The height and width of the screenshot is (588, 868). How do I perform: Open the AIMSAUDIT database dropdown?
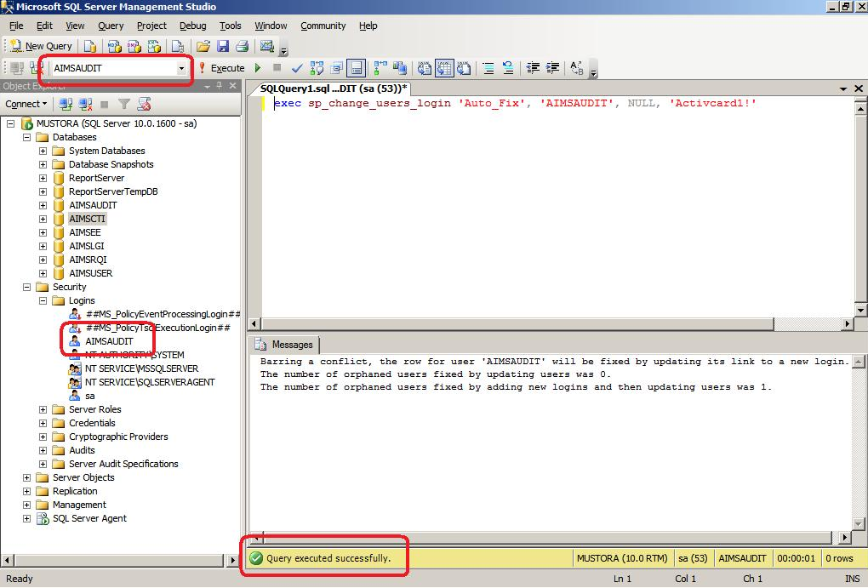[181, 68]
